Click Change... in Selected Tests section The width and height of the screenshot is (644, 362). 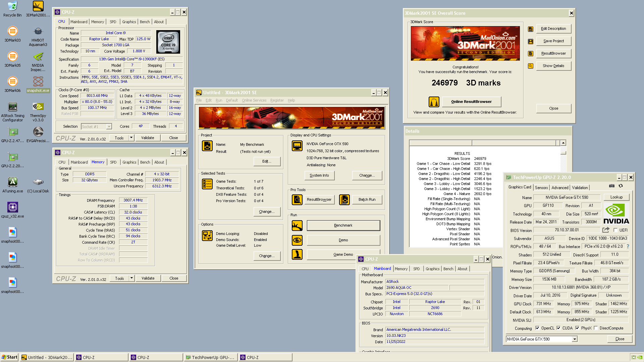click(x=267, y=212)
